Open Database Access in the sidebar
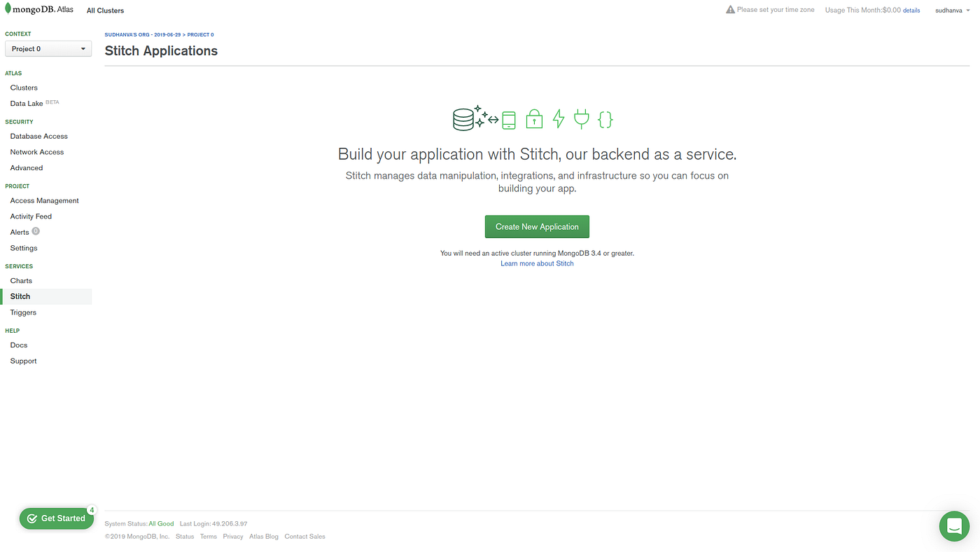The height and width of the screenshot is (552, 980). point(38,135)
